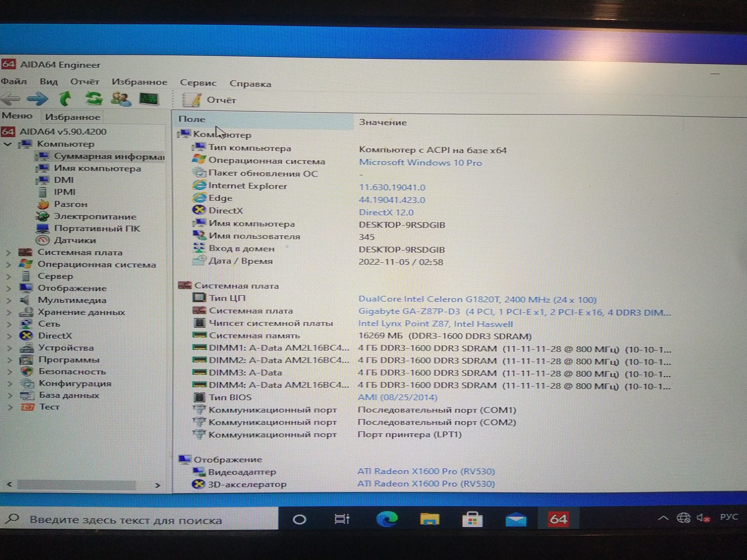Open File Explorer from the taskbar
The height and width of the screenshot is (560, 747).
[x=430, y=519]
